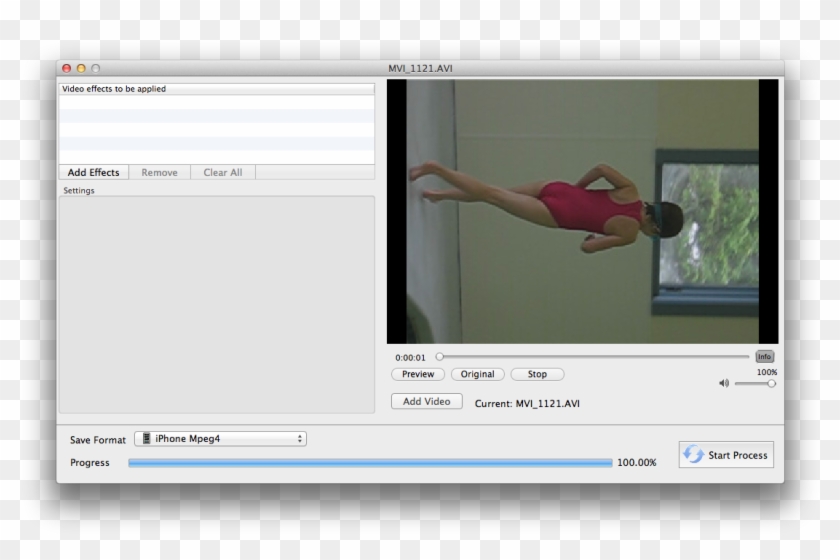Click the disabled Remove button
This screenshot has height=560, width=840.
pyautogui.click(x=159, y=172)
